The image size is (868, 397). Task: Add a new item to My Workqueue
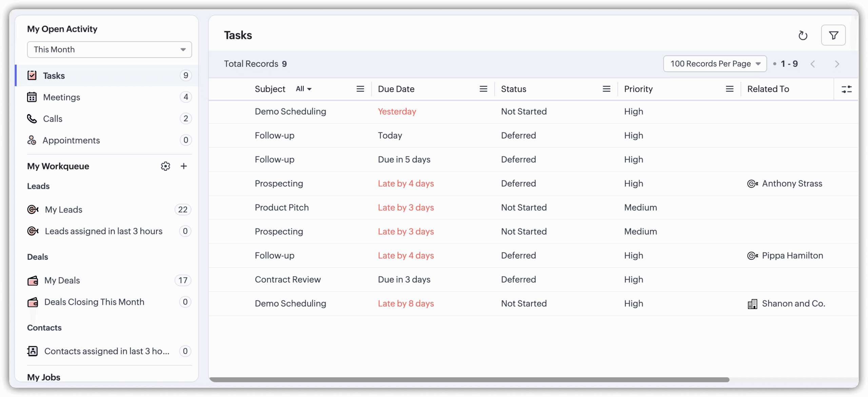tap(184, 166)
